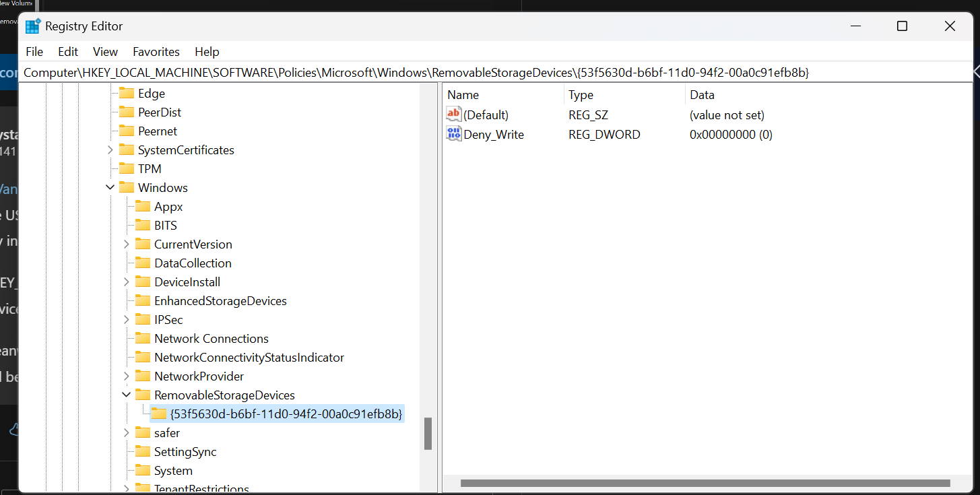
Task: Expand the DeviceInstall key
Action: pyautogui.click(x=127, y=282)
